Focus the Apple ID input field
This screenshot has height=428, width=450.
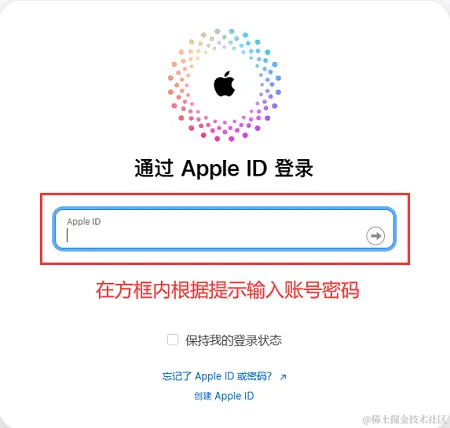pyautogui.click(x=224, y=229)
